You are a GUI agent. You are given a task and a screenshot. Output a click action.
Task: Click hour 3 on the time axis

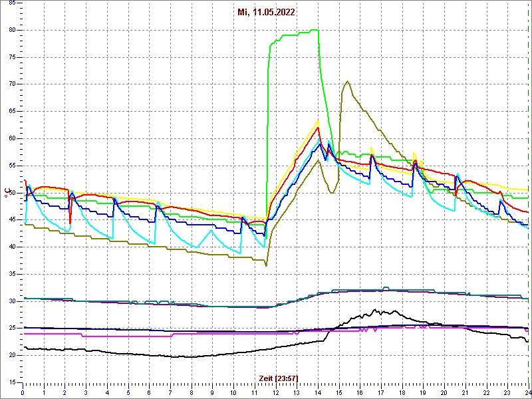tap(86, 393)
